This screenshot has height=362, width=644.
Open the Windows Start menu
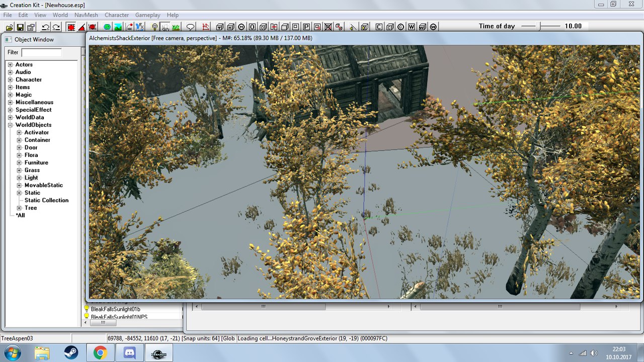click(12, 353)
